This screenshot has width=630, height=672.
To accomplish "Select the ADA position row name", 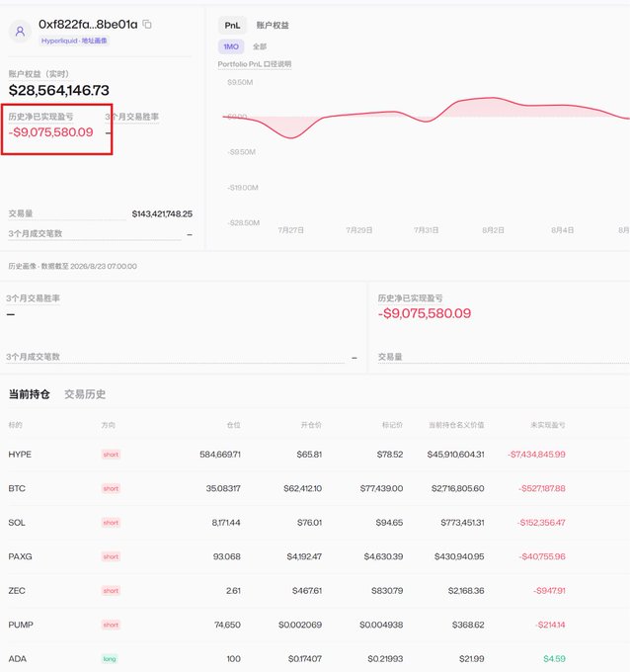I will 17,659.
